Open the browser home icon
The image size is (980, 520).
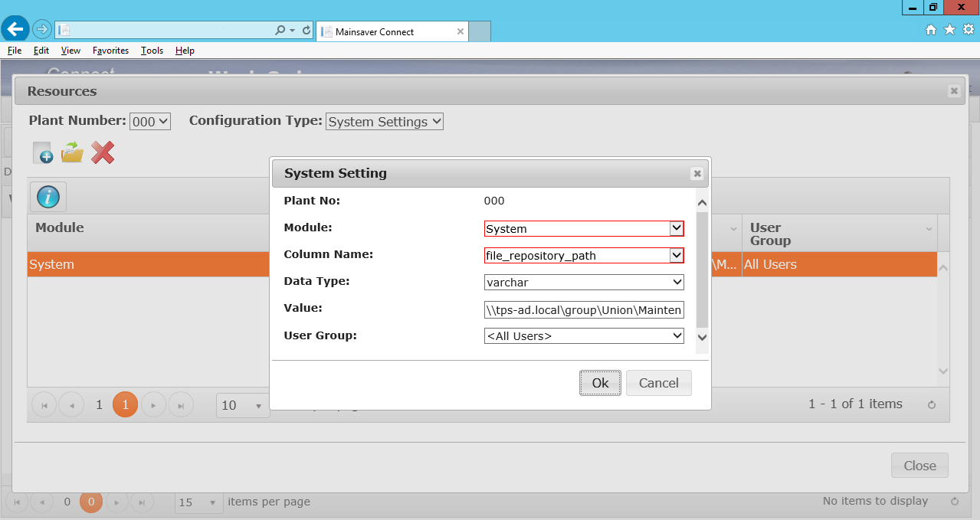point(931,30)
